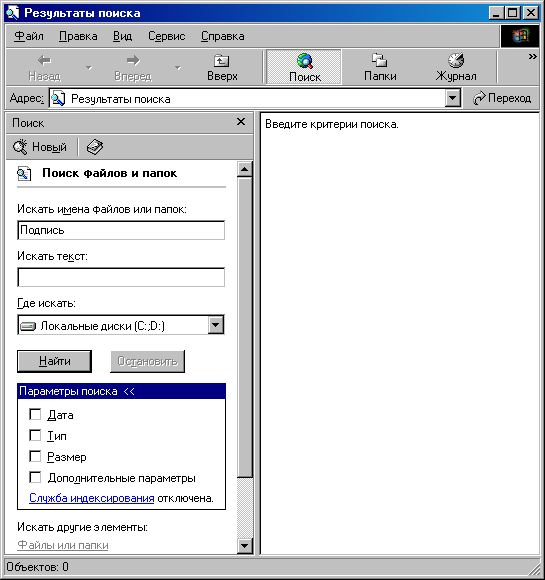Image resolution: width=545 pixels, height=580 pixels.
Task: Enable the Дата checkbox
Action: (35, 414)
